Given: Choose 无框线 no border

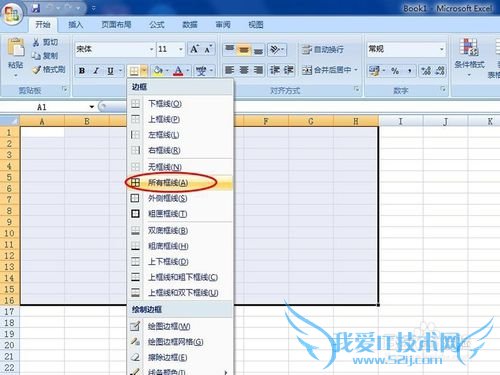Looking at the screenshot, I should coord(180,167).
